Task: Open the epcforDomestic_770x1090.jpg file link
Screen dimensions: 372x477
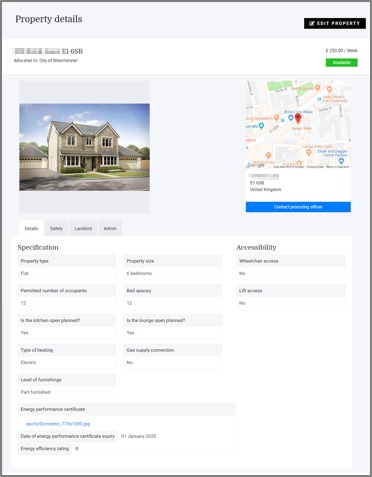Action: tap(58, 424)
